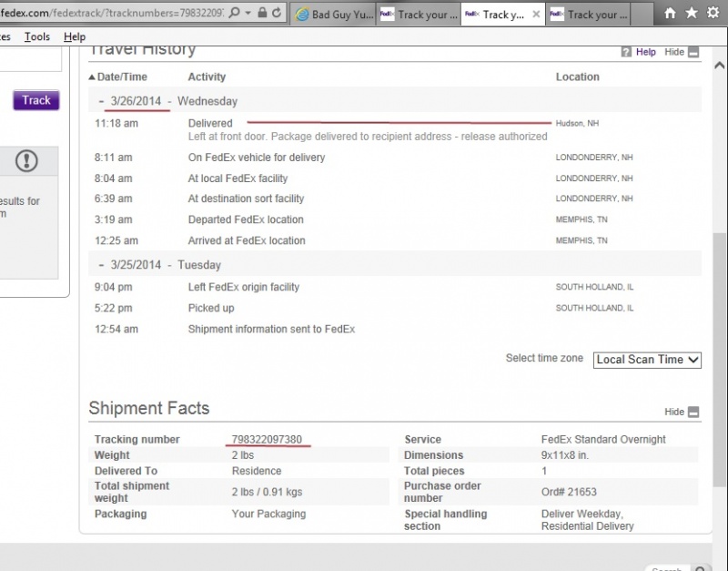Image resolution: width=728 pixels, height=571 pixels.
Task: Click the URL address field
Action: click(x=111, y=13)
